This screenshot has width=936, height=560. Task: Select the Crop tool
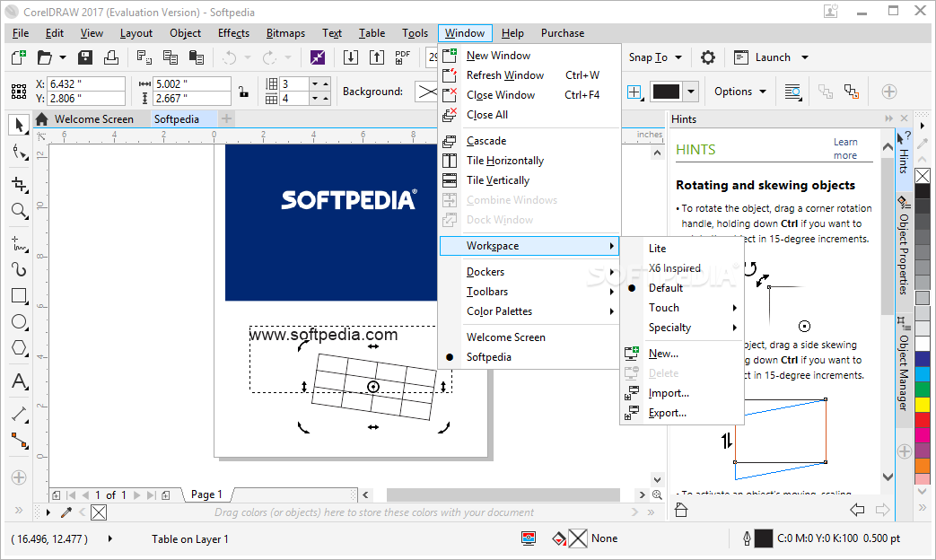(x=19, y=185)
